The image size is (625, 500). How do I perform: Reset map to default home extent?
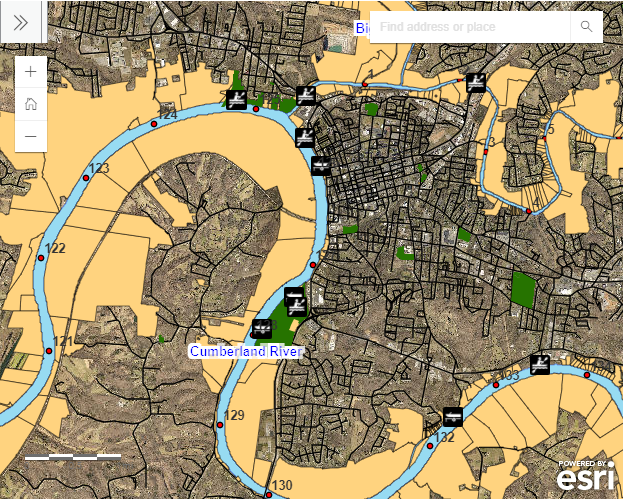[x=31, y=103]
